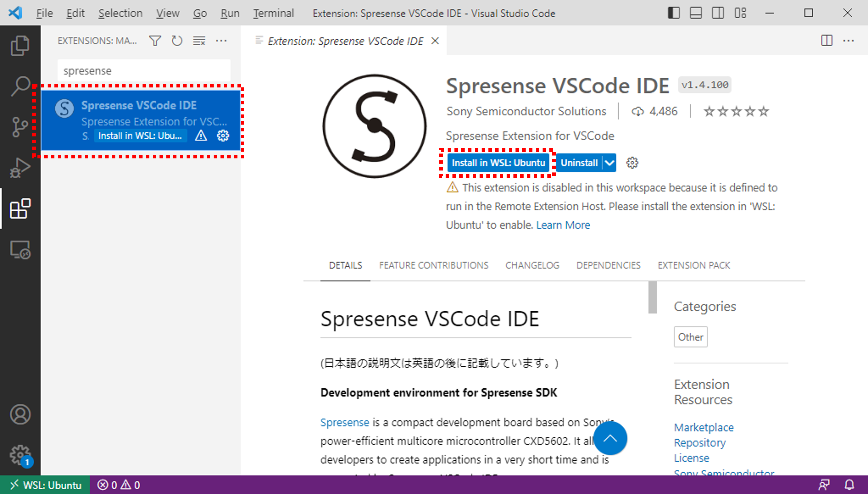Toggle the bottom panel layout icon
The image size is (868, 494).
click(696, 13)
